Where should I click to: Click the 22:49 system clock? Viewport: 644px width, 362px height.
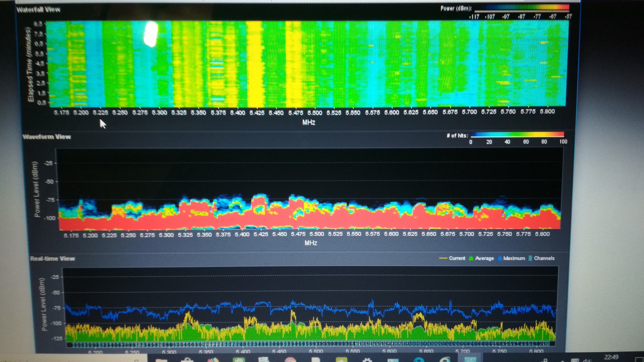click(x=611, y=357)
